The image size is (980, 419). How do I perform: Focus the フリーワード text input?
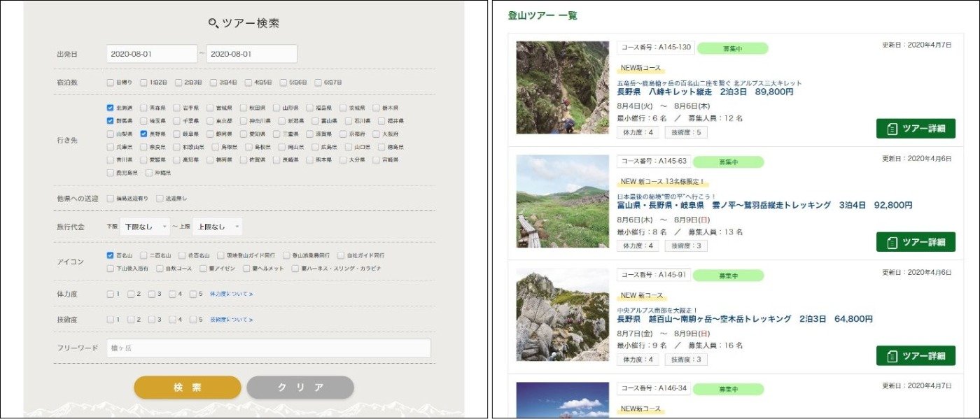269,348
